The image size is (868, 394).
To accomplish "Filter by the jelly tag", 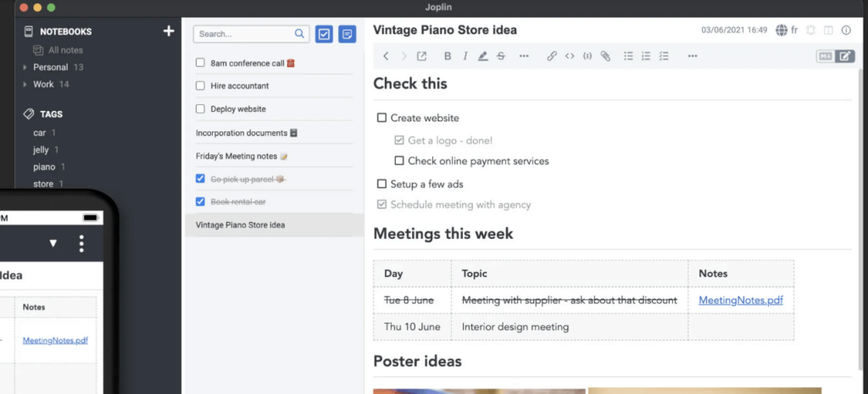I will click(x=41, y=150).
